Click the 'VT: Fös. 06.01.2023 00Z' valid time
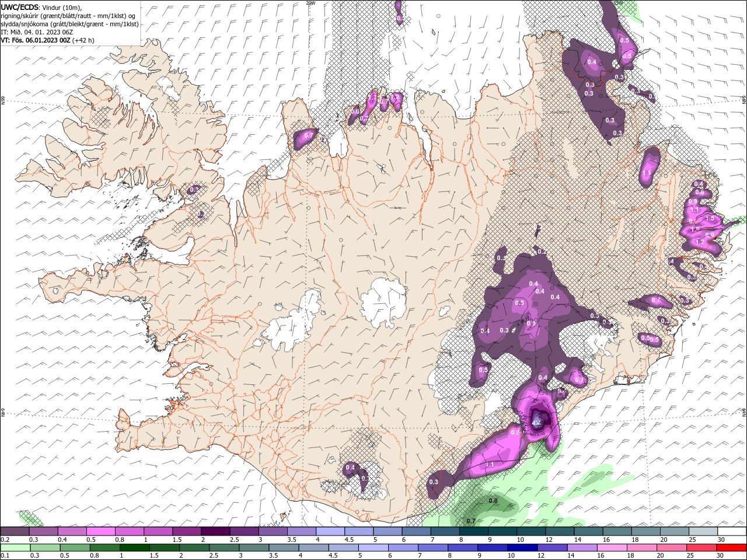Screen dimensions: 747x560 (x=36, y=40)
